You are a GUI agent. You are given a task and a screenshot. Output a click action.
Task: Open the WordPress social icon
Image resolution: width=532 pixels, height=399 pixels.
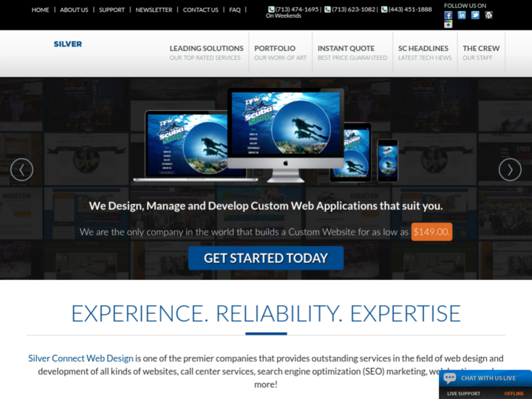pyautogui.click(x=488, y=15)
